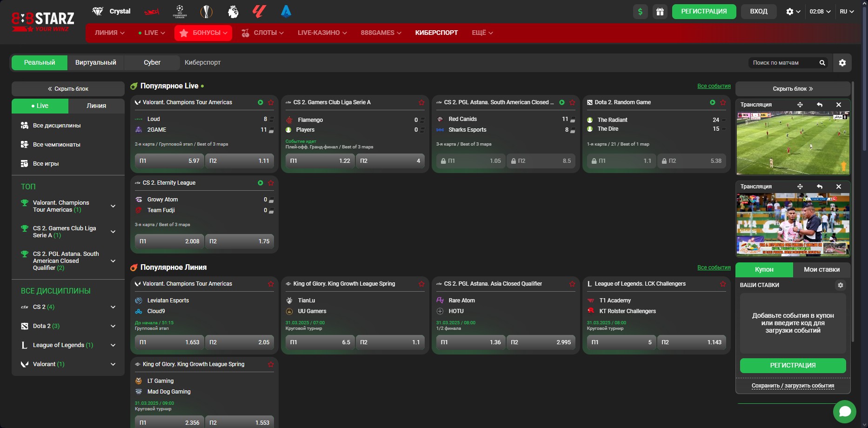Expand Dota 2 discipline list
The image size is (868, 428).
[113, 326]
